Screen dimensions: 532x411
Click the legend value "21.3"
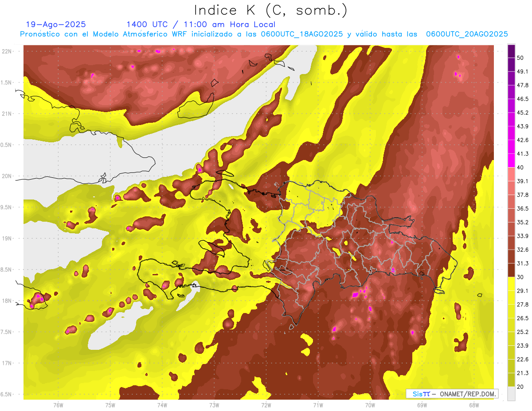(x=522, y=373)
